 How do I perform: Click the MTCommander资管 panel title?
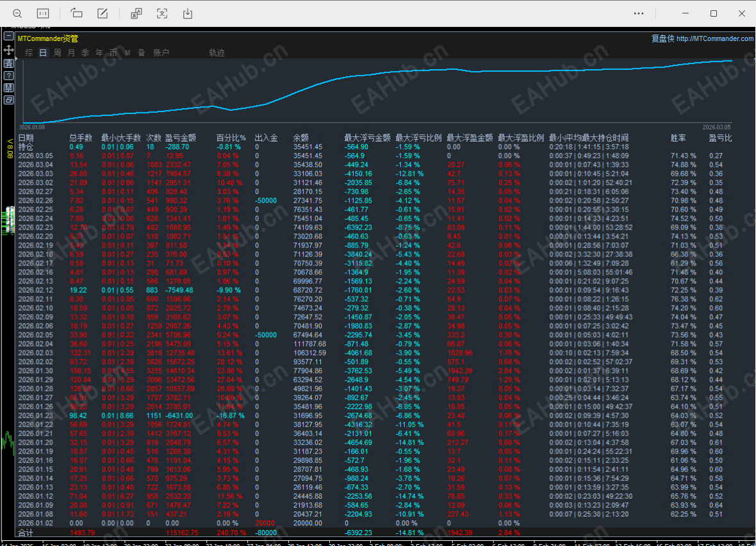[48, 38]
